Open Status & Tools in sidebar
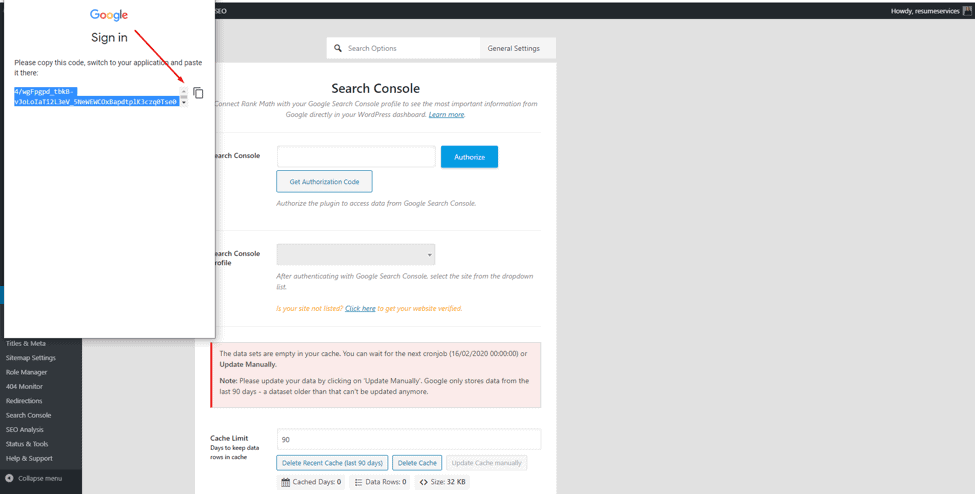975x494 pixels. 27,444
